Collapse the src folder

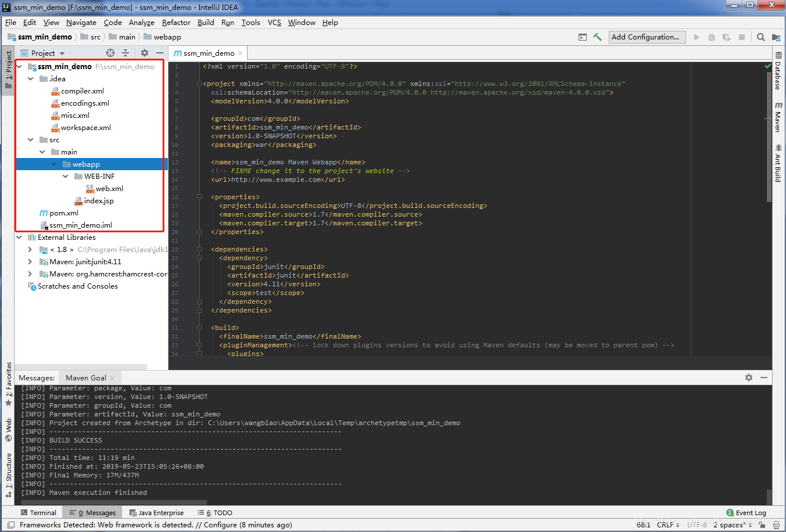tap(31, 139)
